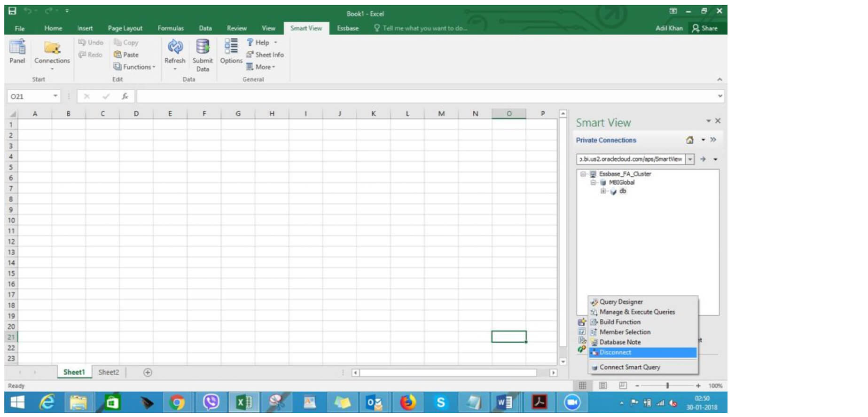Open the Smart View Panel button
868x417 pixels.
click(17, 51)
